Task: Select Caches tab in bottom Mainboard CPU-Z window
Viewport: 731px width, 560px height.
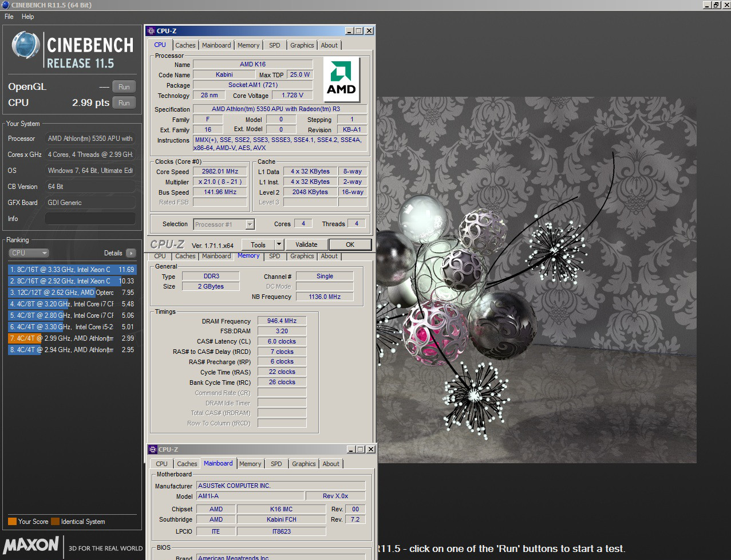Action: click(x=187, y=464)
